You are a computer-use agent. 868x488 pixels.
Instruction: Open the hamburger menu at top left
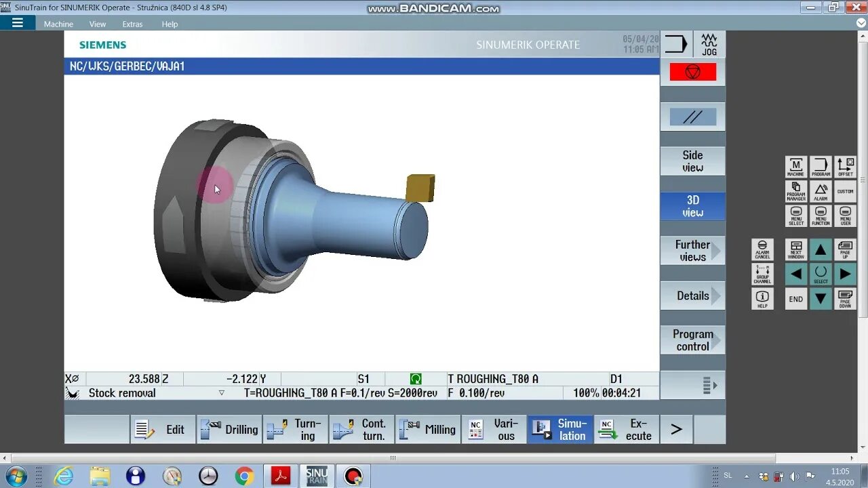click(18, 23)
